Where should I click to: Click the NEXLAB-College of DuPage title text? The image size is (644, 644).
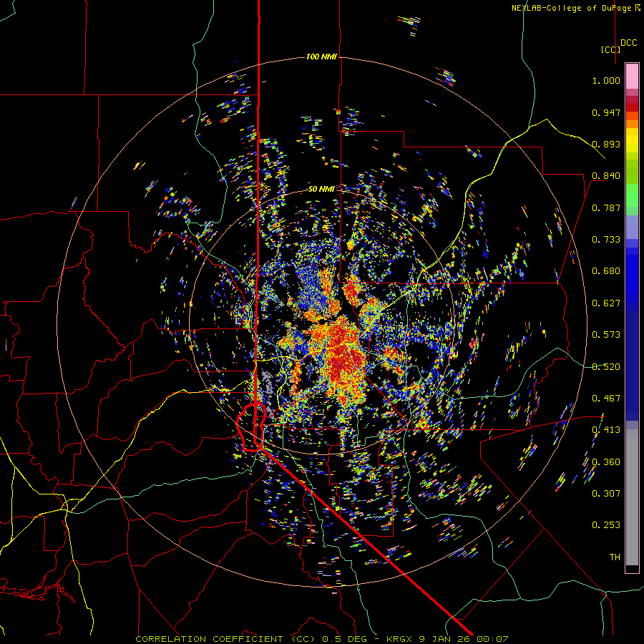click(575, 8)
